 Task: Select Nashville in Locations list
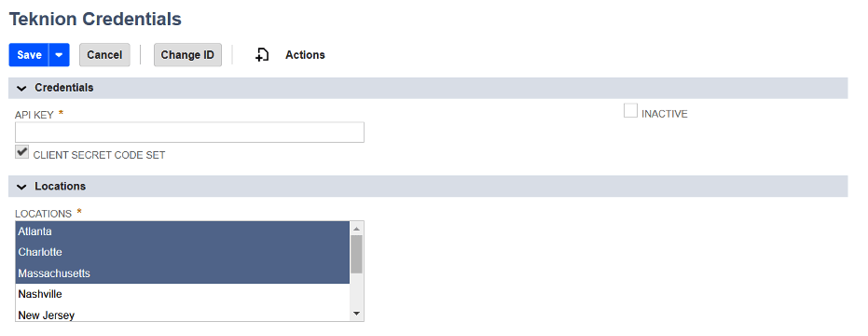[x=183, y=294]
